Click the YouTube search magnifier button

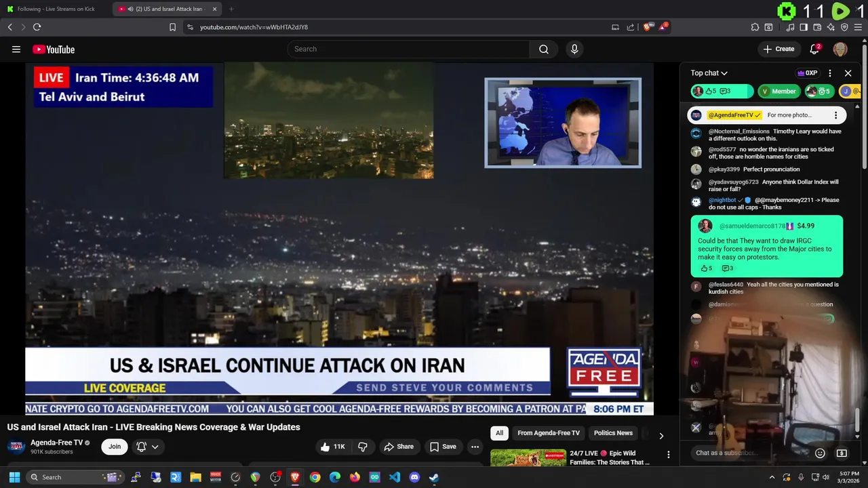tap(543, 49)
